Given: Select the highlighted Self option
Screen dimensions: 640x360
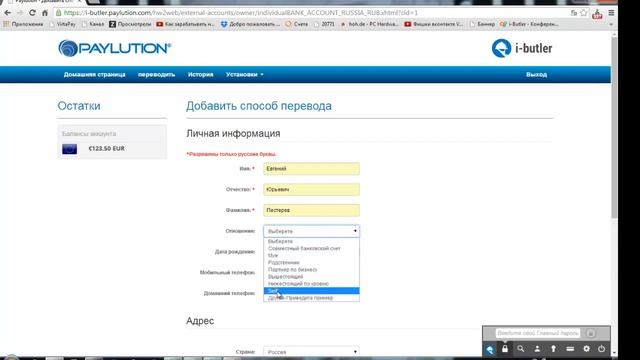Looking at the screenshot, I should (311, 291).
